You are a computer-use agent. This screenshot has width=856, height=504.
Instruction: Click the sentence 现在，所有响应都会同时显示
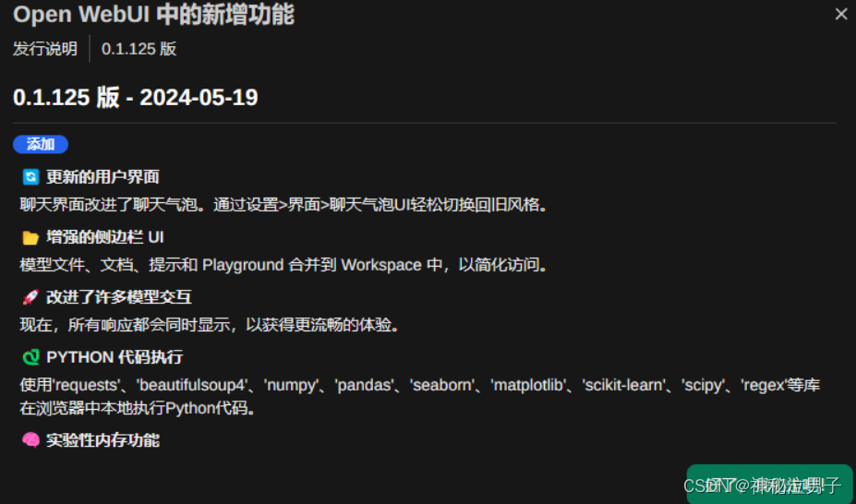[211, 325]
